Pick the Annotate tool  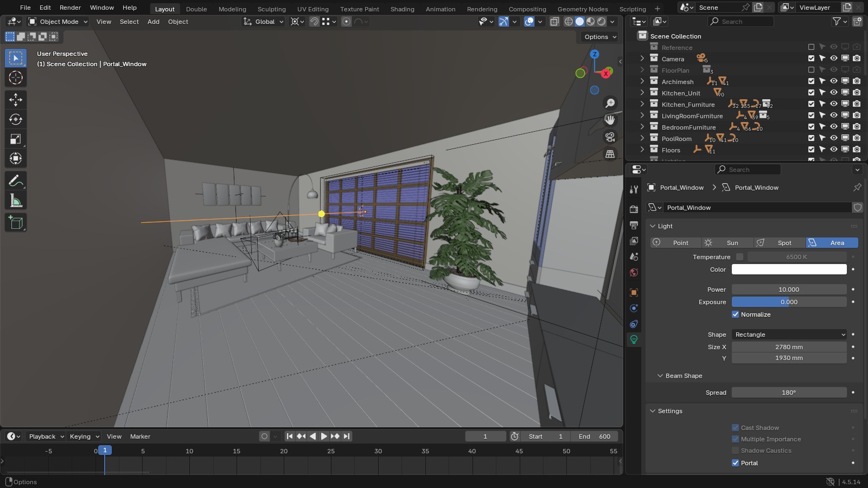(x=16, y=181)
